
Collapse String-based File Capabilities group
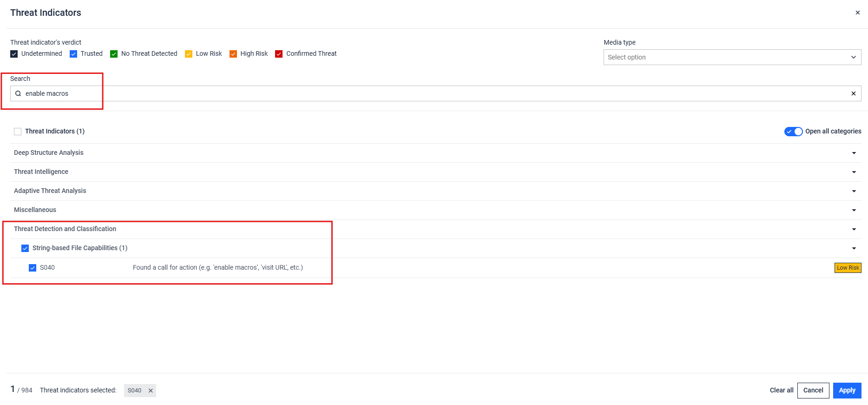click(x=854, y=248)
